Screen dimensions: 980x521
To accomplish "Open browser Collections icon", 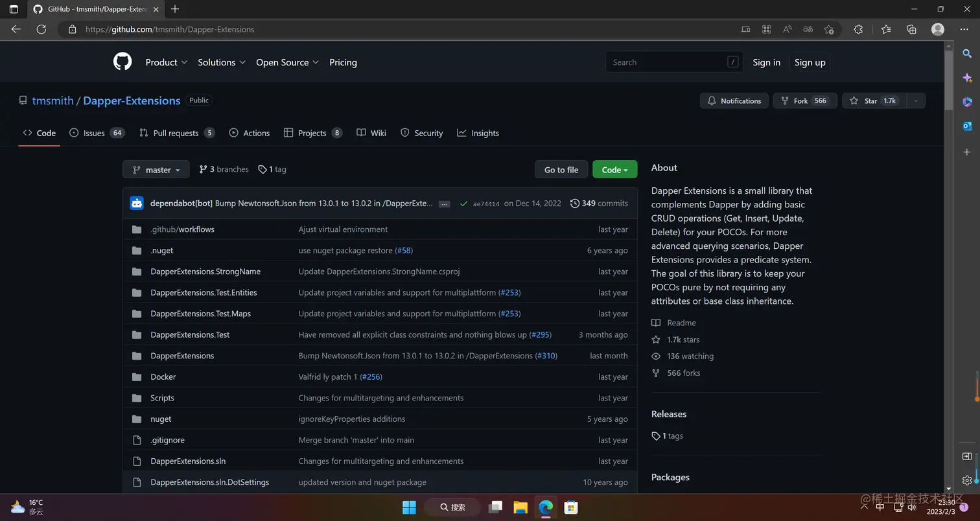I will [x=911, y=29].
